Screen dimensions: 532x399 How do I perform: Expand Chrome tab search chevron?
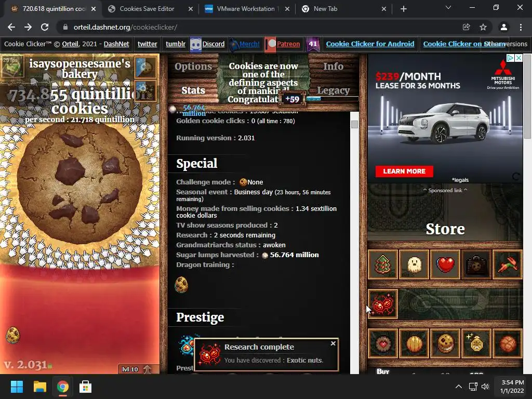click(448, 8)
